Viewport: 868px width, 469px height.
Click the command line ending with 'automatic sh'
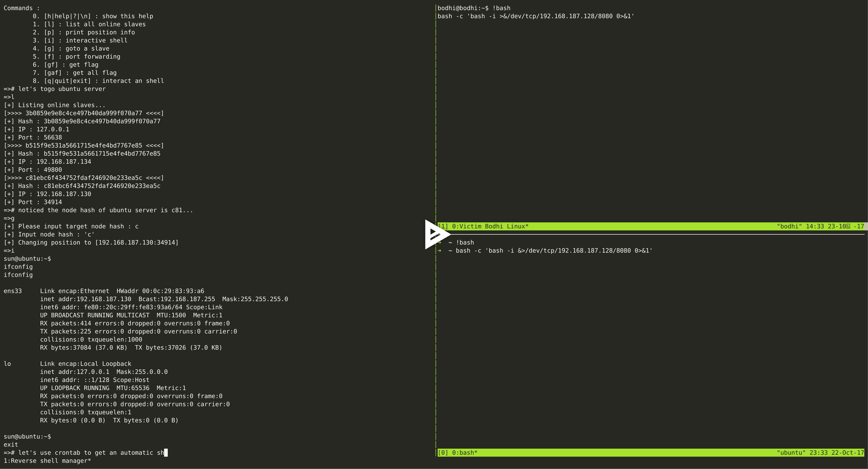point(85,453)
